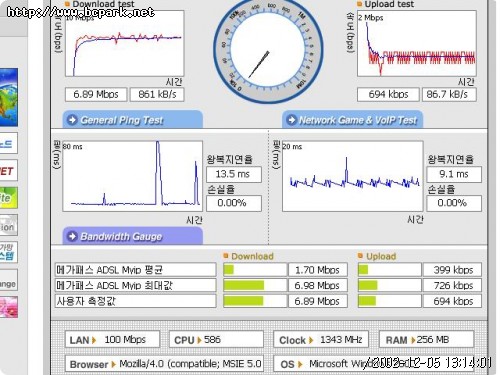Click the CPU 586 info box

click(216, 340)
